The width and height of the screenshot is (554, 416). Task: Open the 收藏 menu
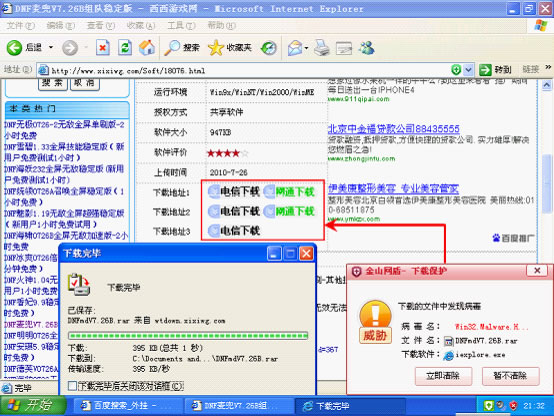pyautogui.click(x=141, y=26)
